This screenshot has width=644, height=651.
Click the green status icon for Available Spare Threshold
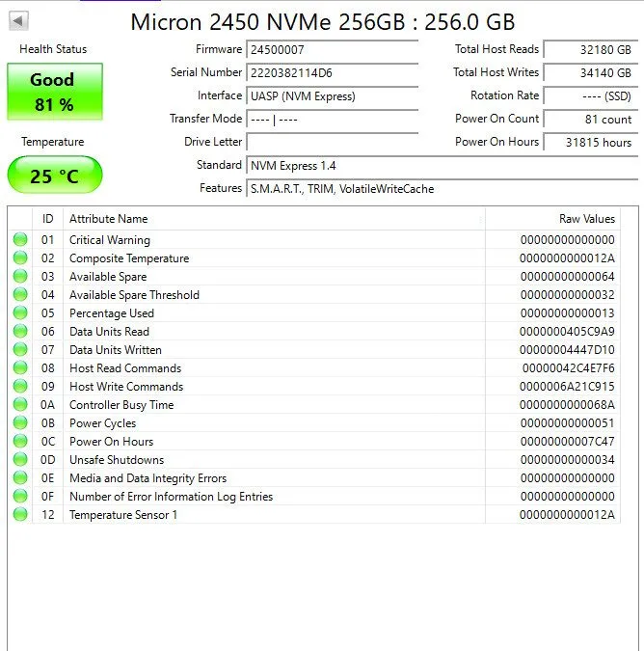pos(20,294)
